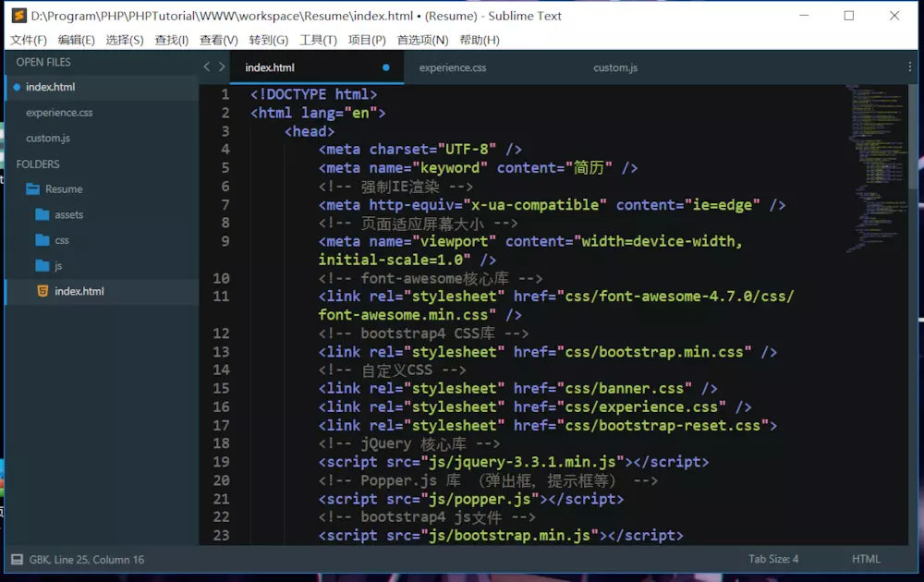924x582 pixels.
Task: Open the 查看(V) menu
Action: point(219,40)
